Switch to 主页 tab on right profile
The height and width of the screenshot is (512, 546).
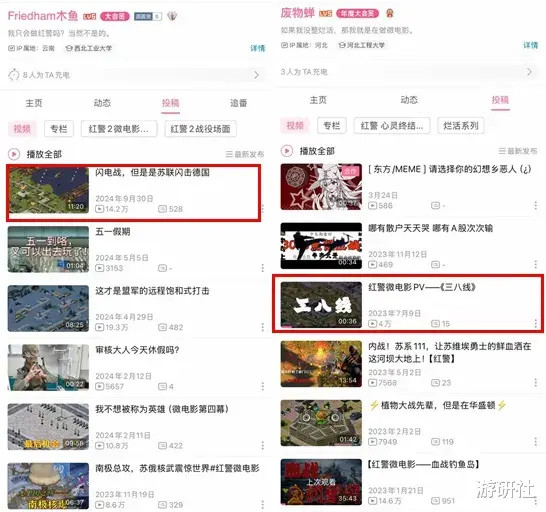click(318, 100)
